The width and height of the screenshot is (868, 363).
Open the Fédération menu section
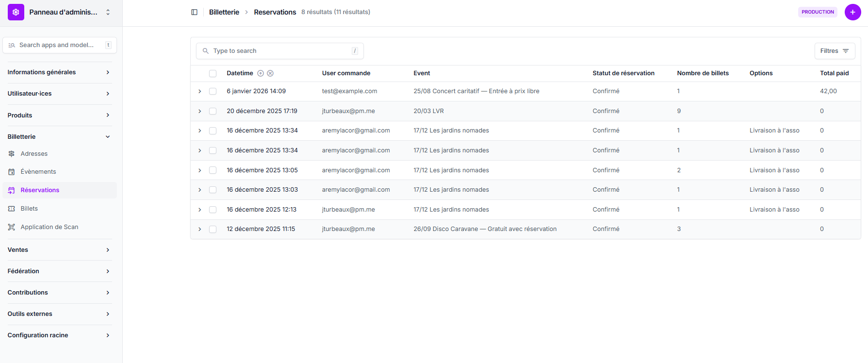click(x=59, y=271)
